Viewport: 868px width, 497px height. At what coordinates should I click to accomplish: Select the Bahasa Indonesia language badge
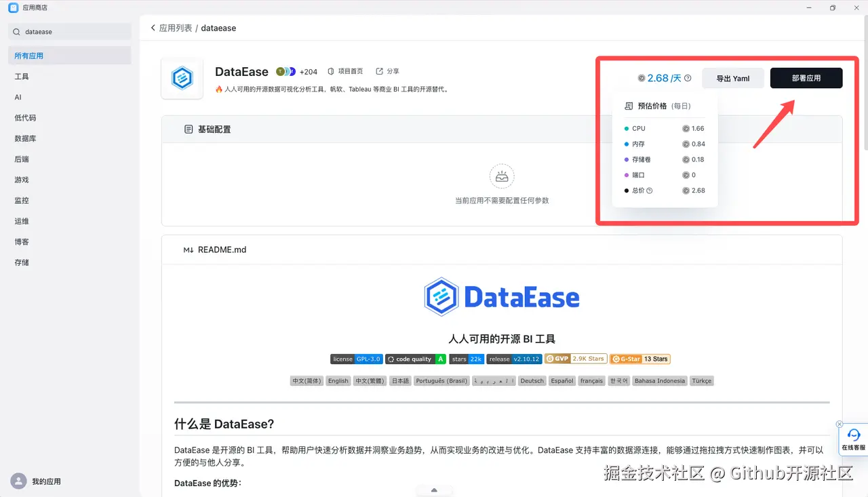point(660,381)
